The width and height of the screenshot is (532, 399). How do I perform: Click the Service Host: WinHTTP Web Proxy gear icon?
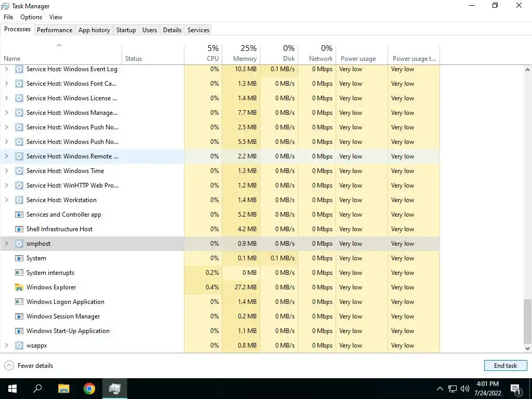point(19,185)
